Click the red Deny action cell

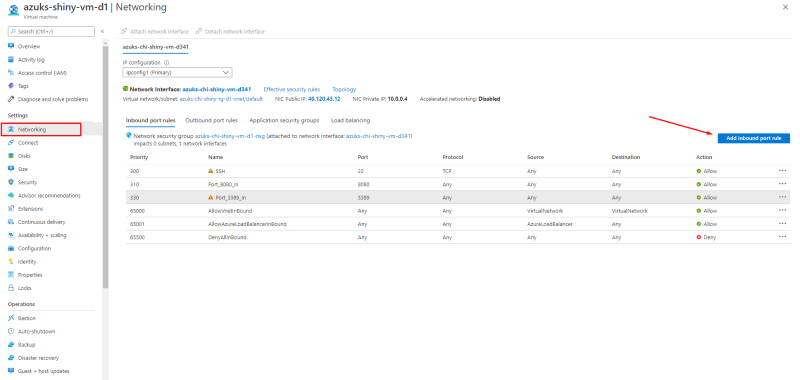coord(706,237)
